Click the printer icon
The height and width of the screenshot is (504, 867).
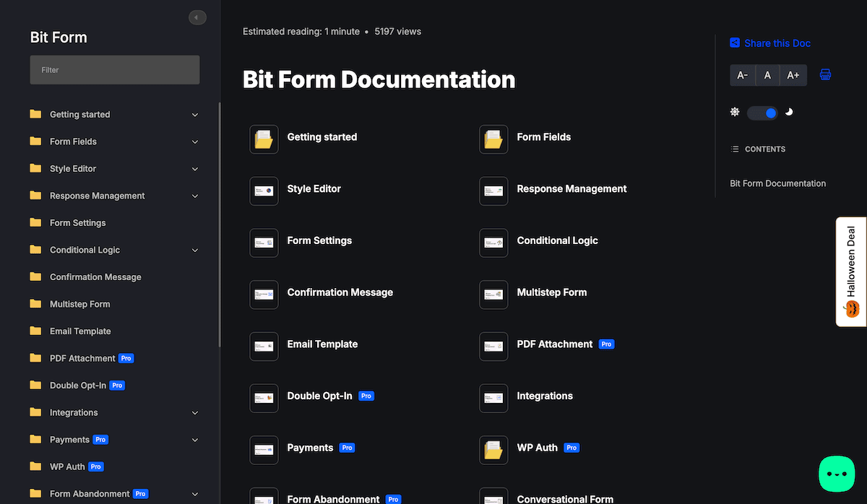pyautogui.click(x=825, y=75)
